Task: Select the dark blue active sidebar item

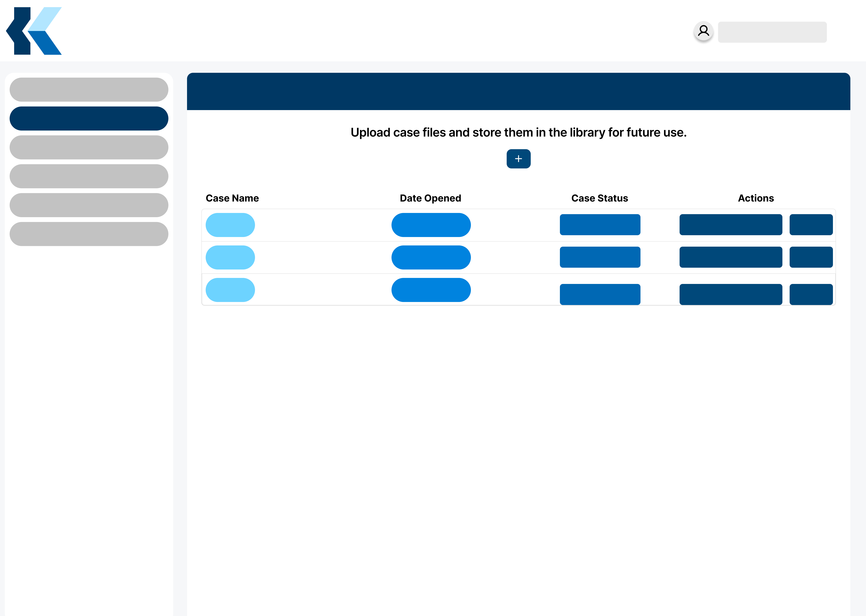Action: 89,118
